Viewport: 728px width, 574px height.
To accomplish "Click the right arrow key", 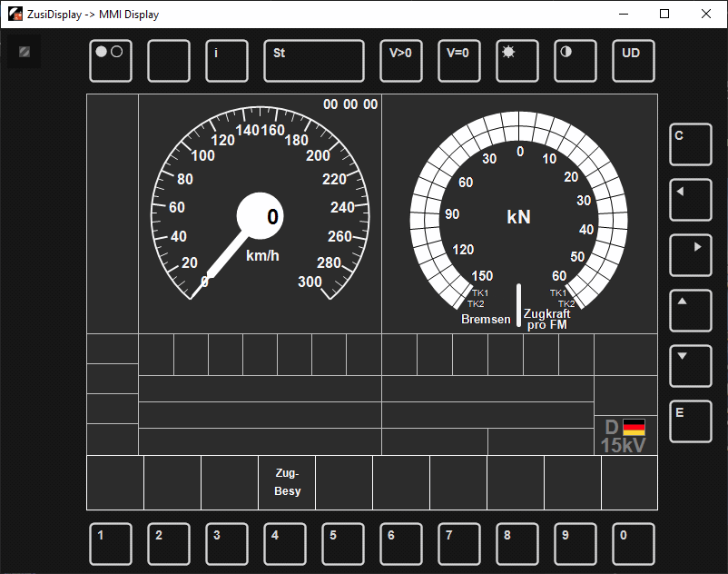I will click(691, 255).
